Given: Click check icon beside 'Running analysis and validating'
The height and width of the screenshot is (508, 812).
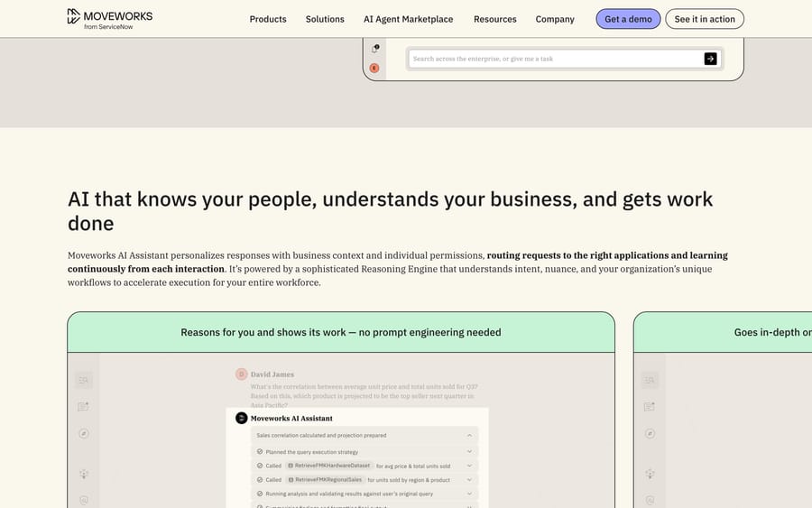Looking at the screenshot, I should click(260, 494).
